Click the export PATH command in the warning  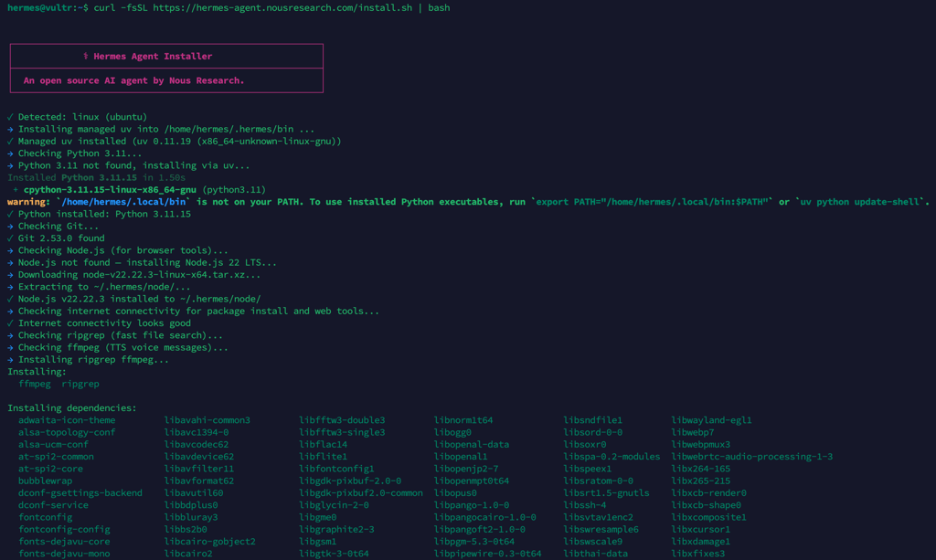[650, 202]
